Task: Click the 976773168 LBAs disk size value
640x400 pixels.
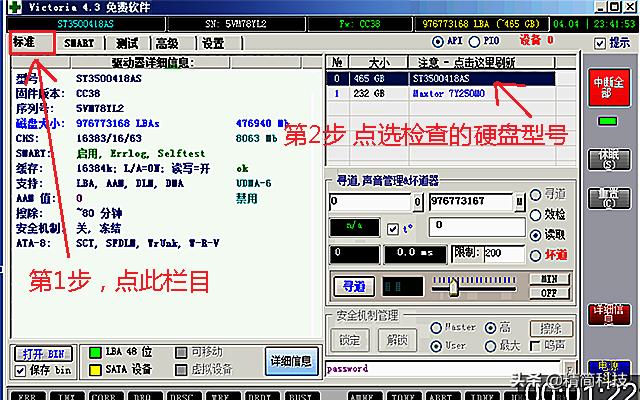Action: pyautogui.click(x=118, y=123)
